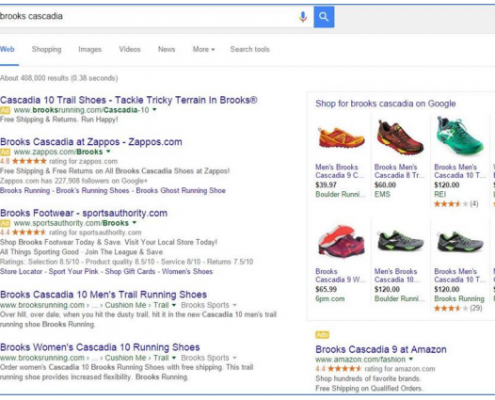Switch to the Shopping tab
The width and height of the screenshot is (495, 400).
[47, 49]
